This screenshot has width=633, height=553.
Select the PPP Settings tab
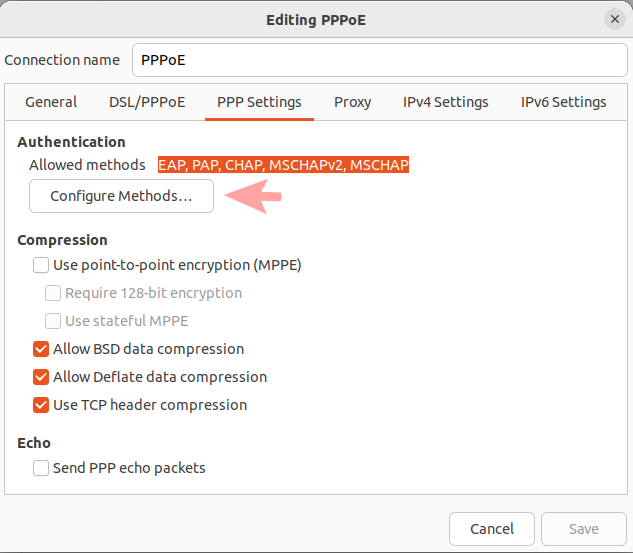pyautogui.click(x=259, y=102)
